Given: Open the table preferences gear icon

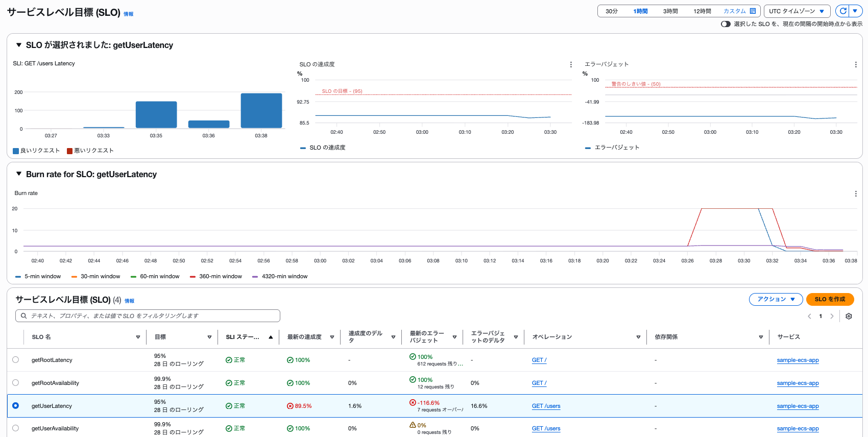Looking at the screenshot, I should (x=849, y=317).
